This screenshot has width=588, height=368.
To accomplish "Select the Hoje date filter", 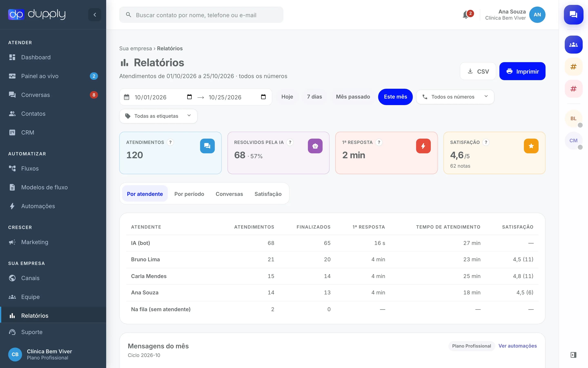I will [x=287, y=97].
